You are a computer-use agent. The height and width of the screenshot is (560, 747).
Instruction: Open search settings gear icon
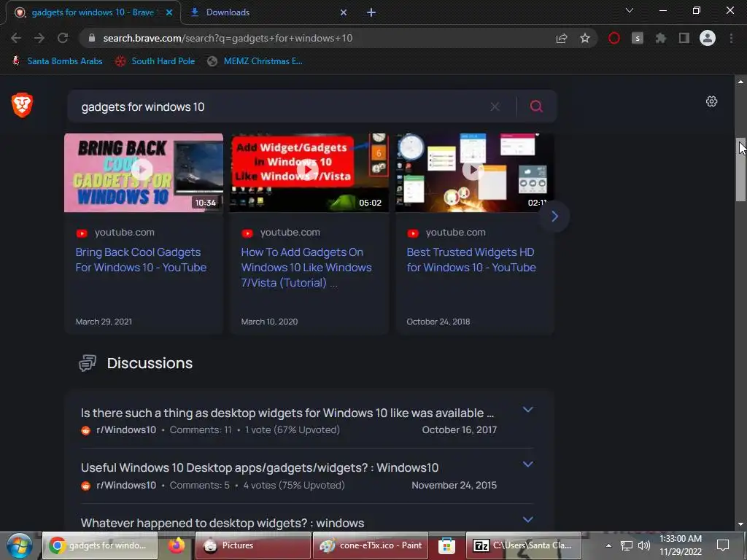click(x=712, y=101)
